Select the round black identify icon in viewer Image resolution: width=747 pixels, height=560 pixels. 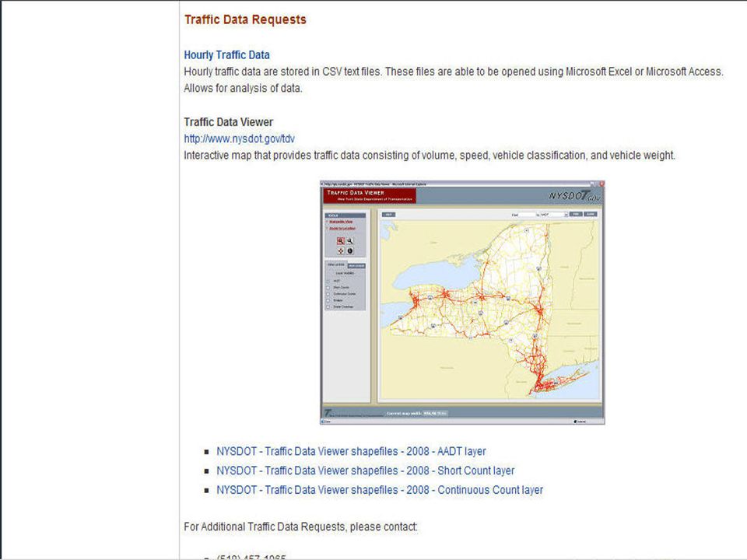pyautogui.click(x=350, y=251)
